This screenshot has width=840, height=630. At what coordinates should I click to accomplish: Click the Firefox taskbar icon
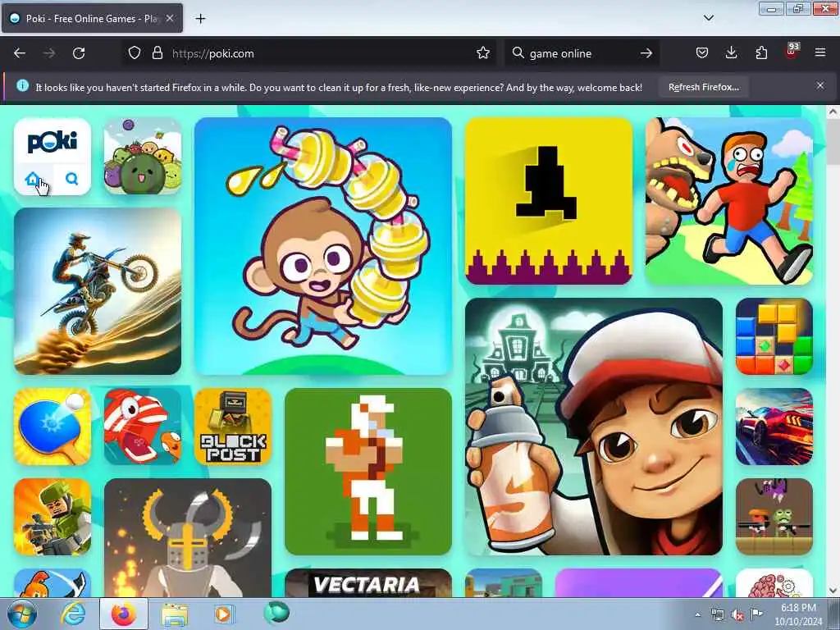click(123, 614)
